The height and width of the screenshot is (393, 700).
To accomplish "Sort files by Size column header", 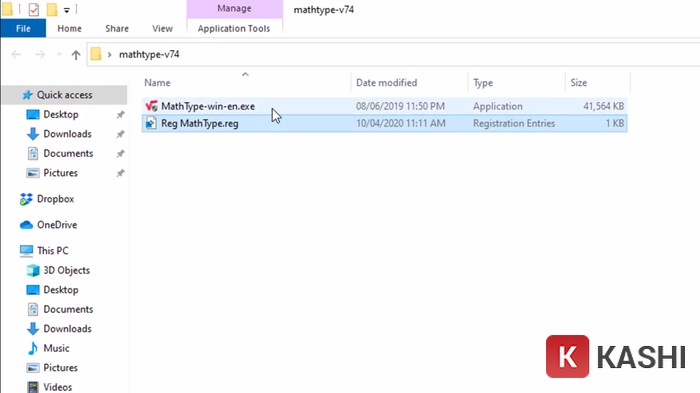I will pyautogui.click(x=579, y=83).
